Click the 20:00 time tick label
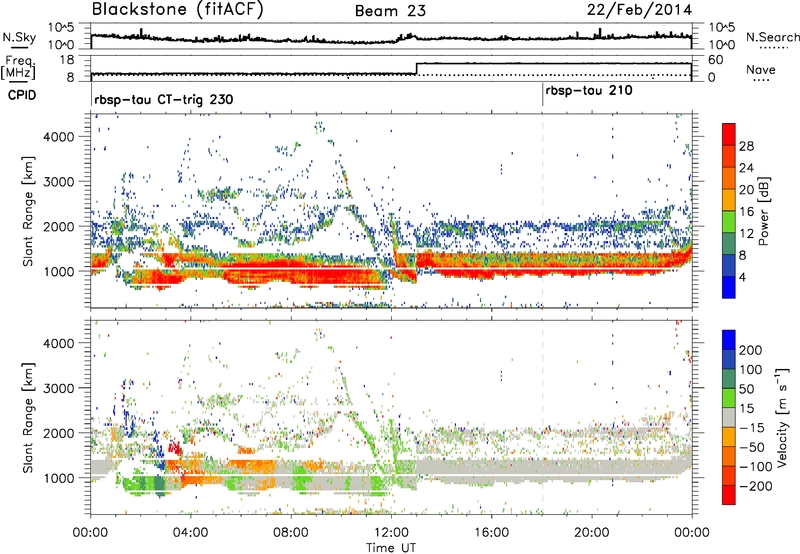Screen dimensions: 800x554 pyautogui.click(x=591, y=533)
